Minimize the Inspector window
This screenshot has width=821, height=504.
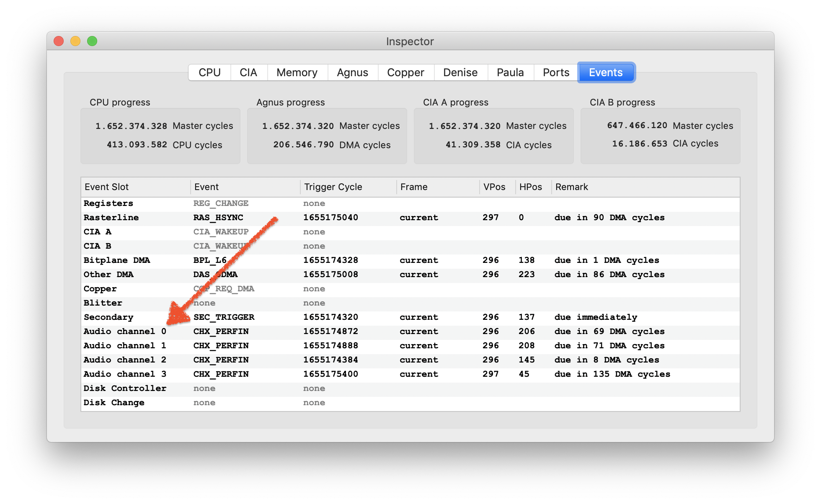point(75,41)
